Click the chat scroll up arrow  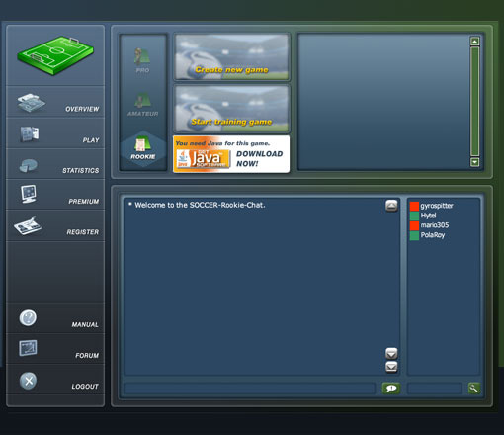(x=391, y=206)
